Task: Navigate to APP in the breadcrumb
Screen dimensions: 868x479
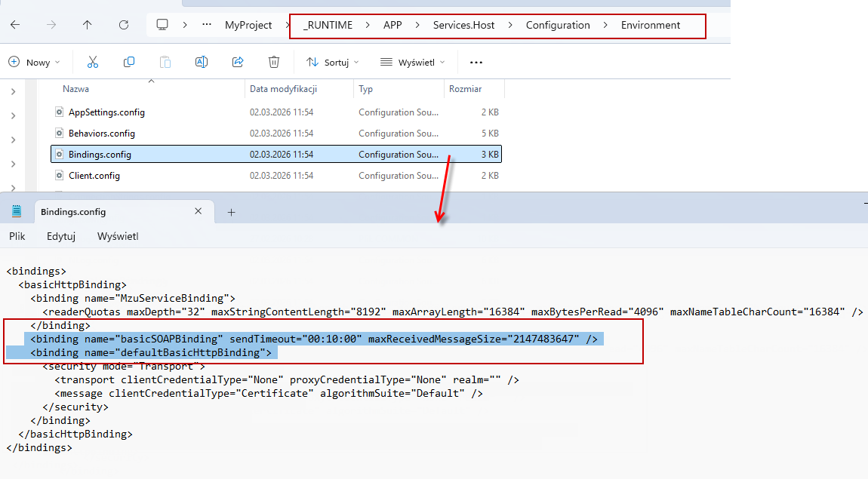Action: pos(392,25)
